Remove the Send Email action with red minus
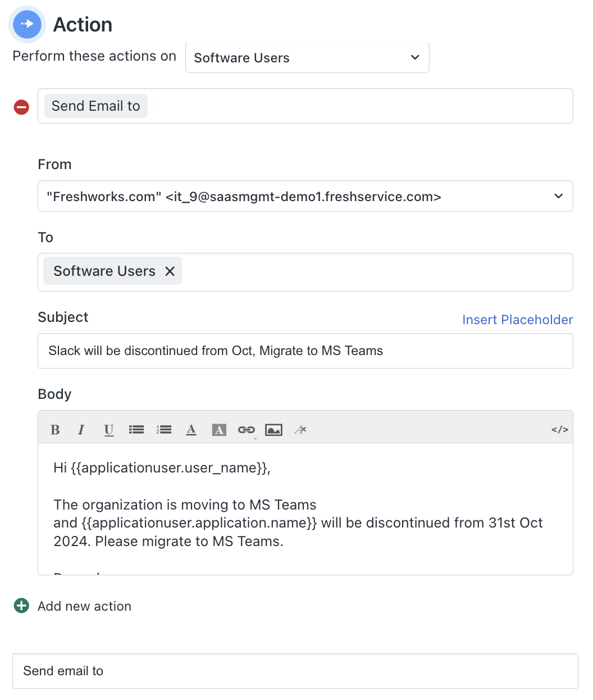593x700 pixels. coord(21,107)
